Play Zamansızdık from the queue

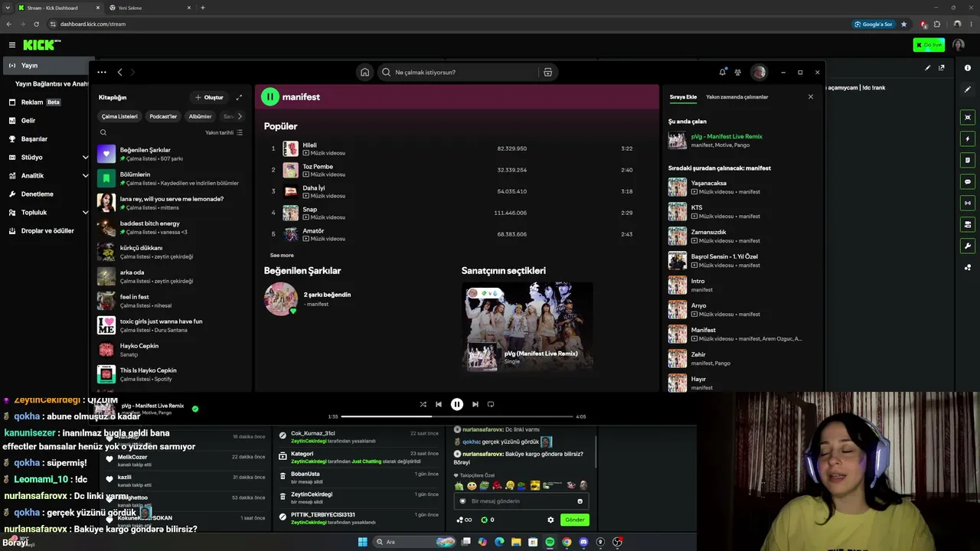click(740, 236)
